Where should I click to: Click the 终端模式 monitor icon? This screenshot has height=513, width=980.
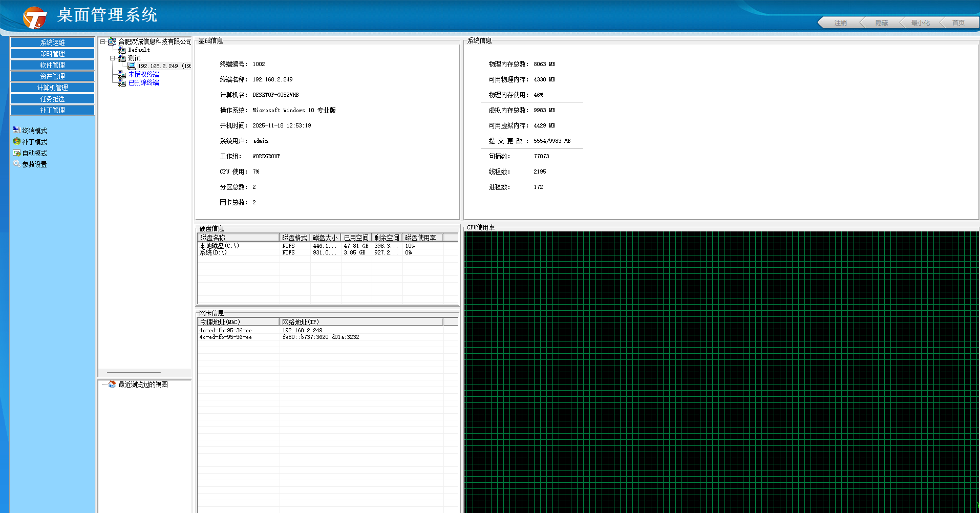(16, 130)
